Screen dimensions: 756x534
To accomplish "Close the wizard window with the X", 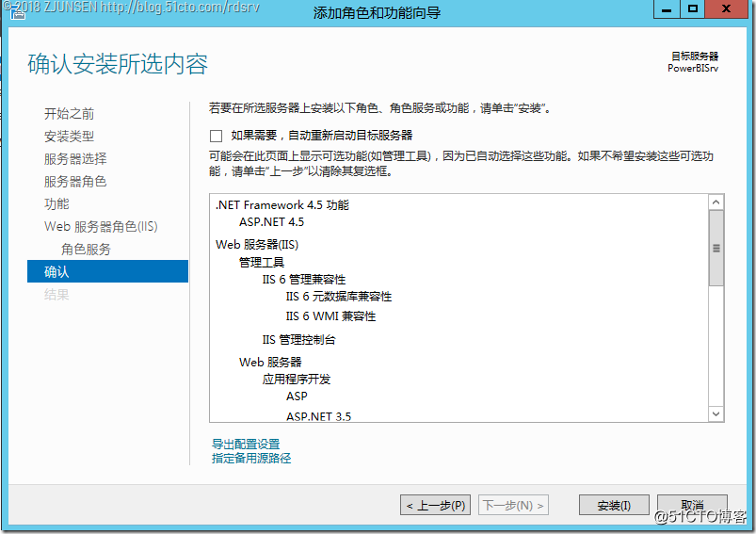I will point(726,9).
